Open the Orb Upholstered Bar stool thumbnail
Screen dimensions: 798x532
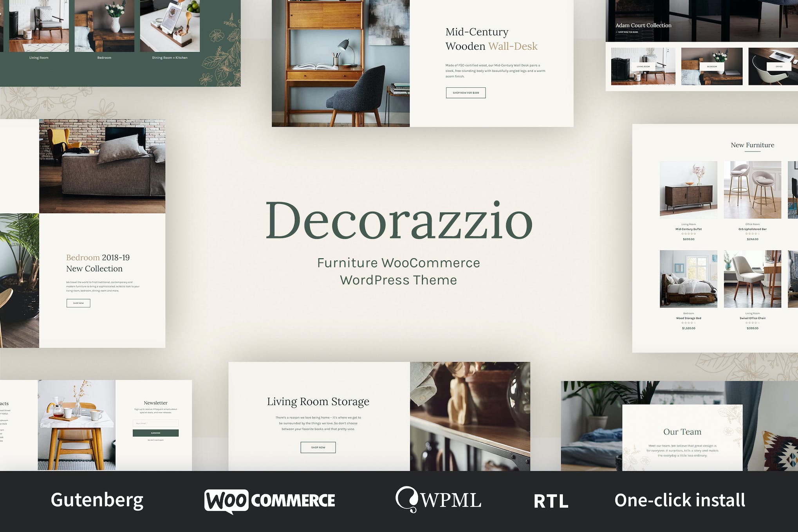click(x=752, y=189)
